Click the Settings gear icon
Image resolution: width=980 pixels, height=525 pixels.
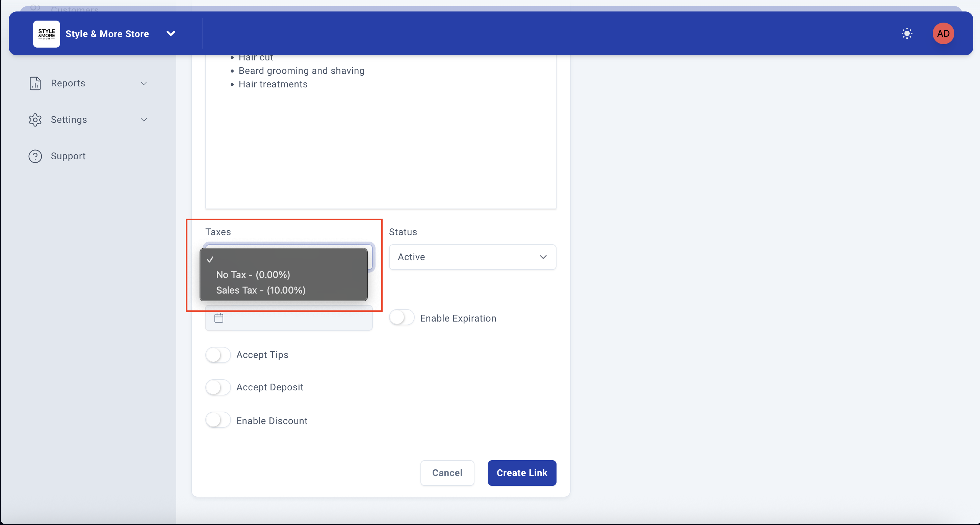(35, 120)
